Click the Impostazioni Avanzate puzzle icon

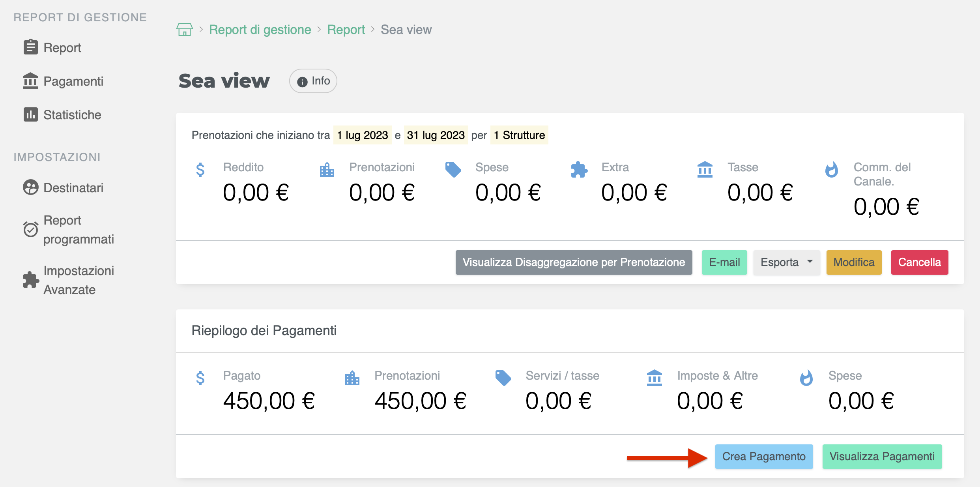pyautogui.click(x=30, y=280)
